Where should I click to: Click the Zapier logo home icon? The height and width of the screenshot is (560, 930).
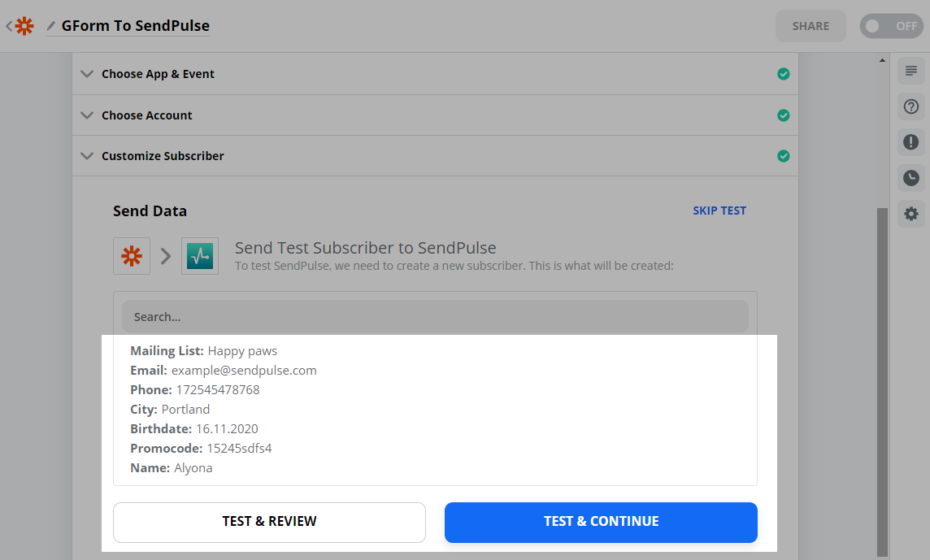24,26
